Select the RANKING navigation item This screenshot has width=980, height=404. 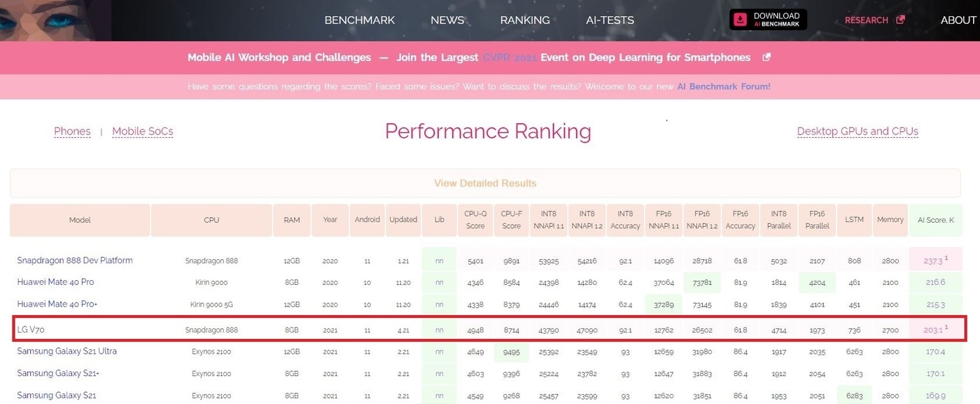[x=525, y=20]
